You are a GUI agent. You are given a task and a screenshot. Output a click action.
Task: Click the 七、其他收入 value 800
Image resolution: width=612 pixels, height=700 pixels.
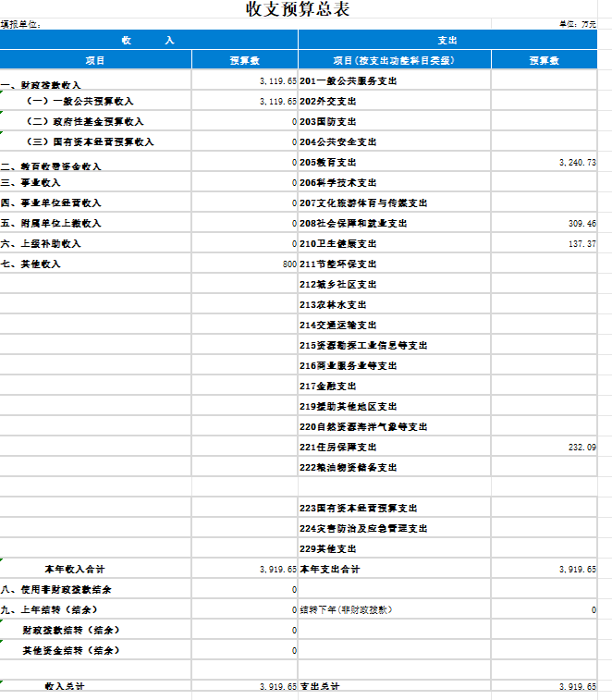288,264
